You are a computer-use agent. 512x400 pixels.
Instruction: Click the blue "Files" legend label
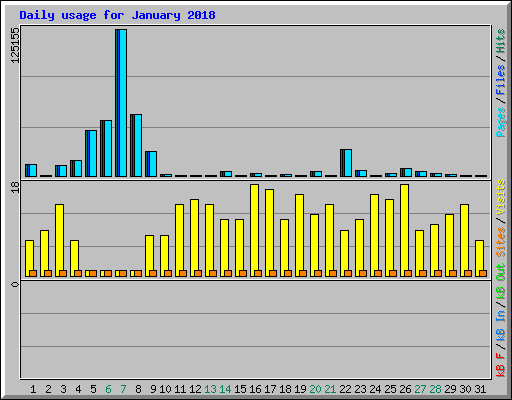(x=501, y=80)
